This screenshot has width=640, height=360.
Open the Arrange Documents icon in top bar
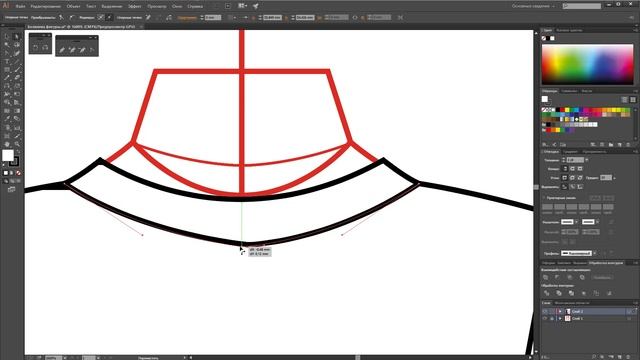click(242, 6)
